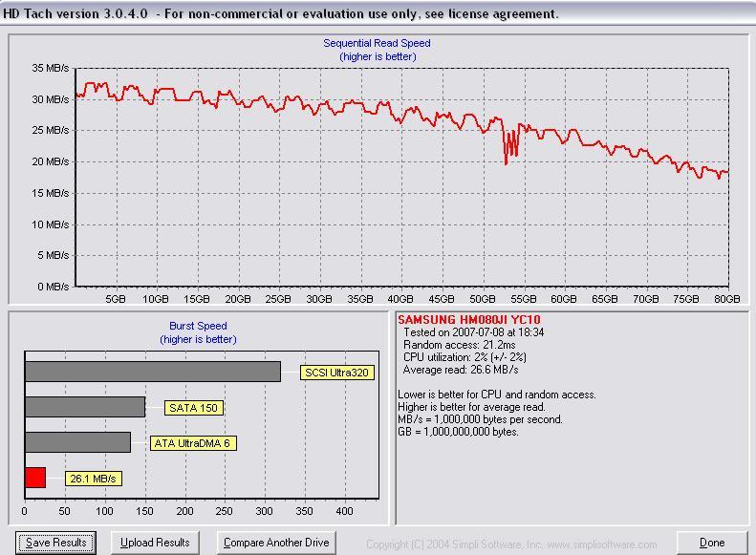Click the Tested on 2007-07-08 line
The image size is (756, 555).
pyautogui.click(x=474, y=332)
